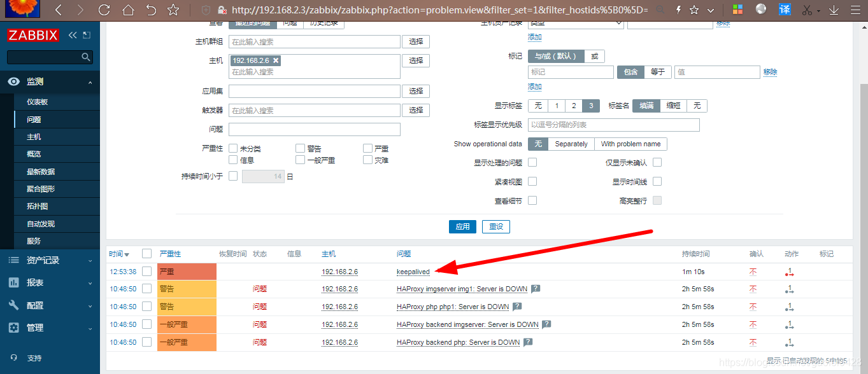The image size is (868, 374).
Task: Check the 警告 severity checkbox
Action: [x=301, y=148]
